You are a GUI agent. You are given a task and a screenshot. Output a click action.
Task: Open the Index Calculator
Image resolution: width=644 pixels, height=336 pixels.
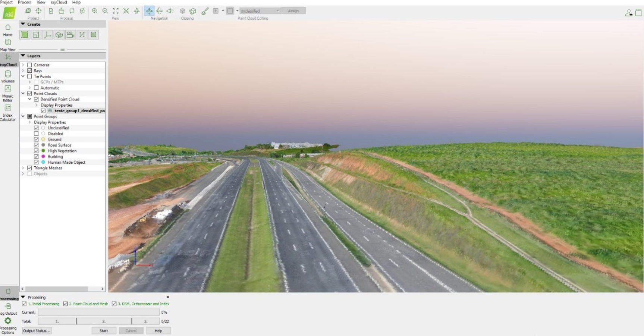(x=7, y=113)
